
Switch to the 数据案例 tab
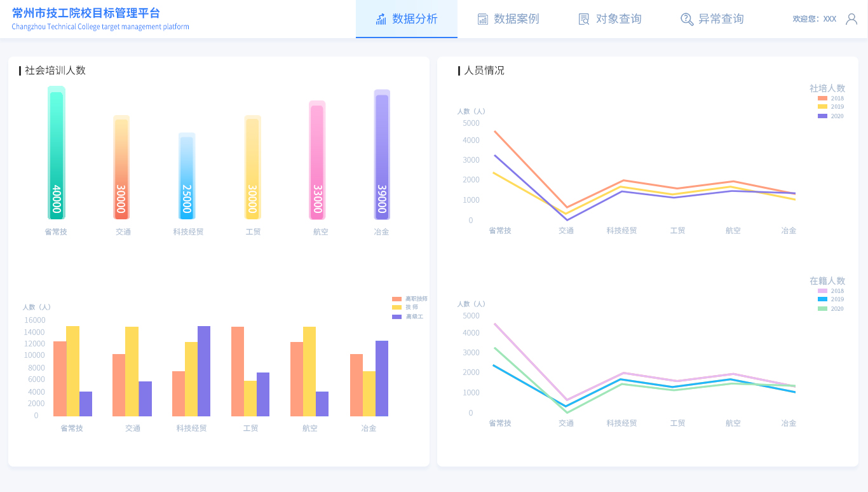[x=516, y=19]
